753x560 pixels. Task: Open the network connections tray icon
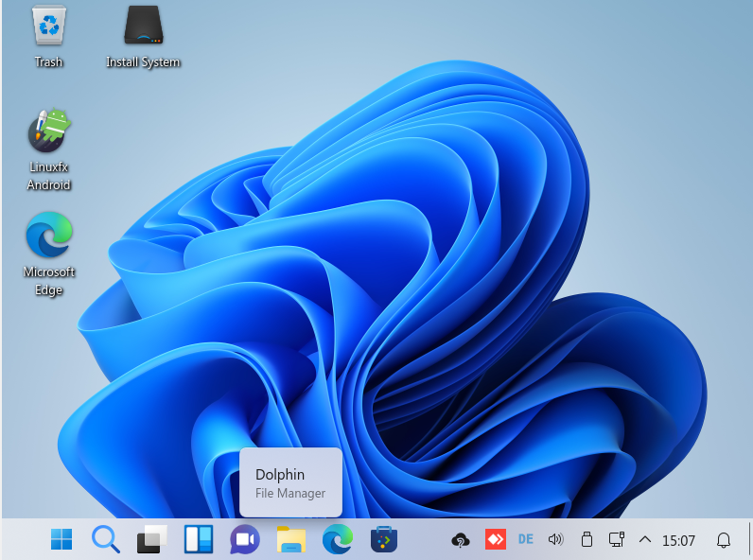coord(617,540)
